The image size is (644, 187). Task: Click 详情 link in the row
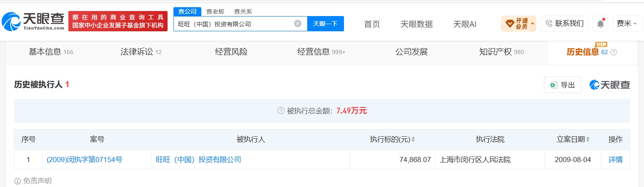pyautogui.click(x=615, y=160)
